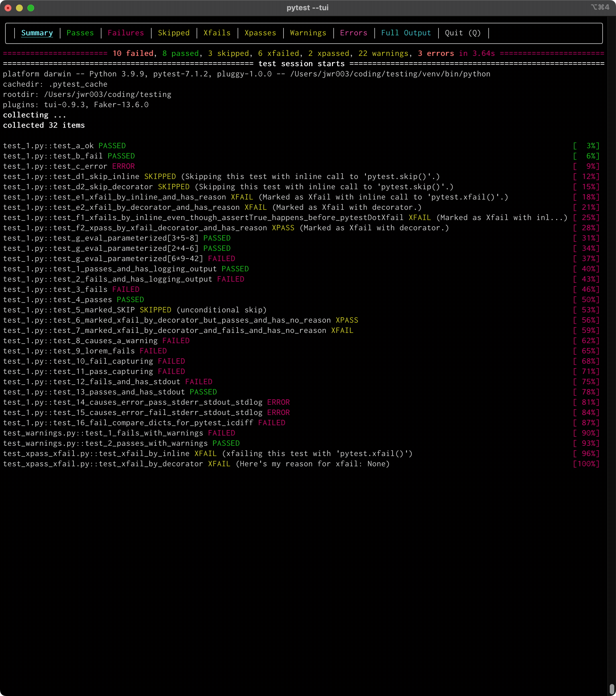Viewport: 616px width, 696px height.
Task: Switch to the Passes tab
Action: (80, 33)
